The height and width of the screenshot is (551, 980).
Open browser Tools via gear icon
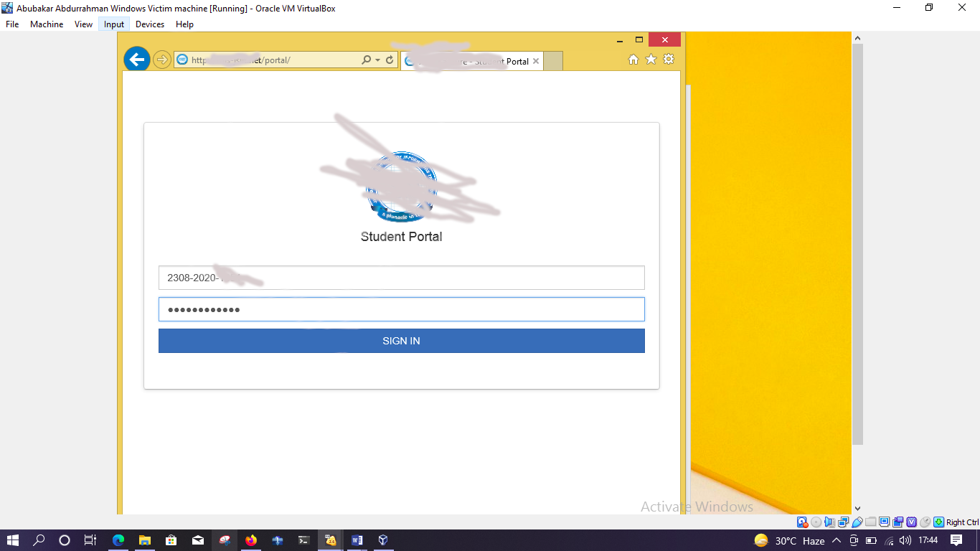[668, 60]
